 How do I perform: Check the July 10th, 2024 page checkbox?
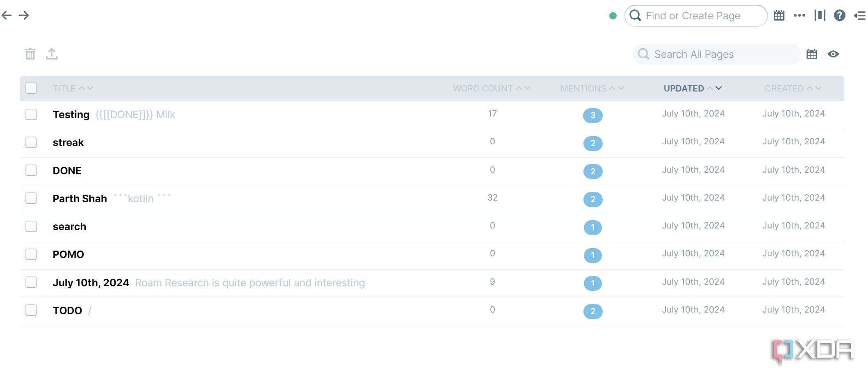click(31, 282)
